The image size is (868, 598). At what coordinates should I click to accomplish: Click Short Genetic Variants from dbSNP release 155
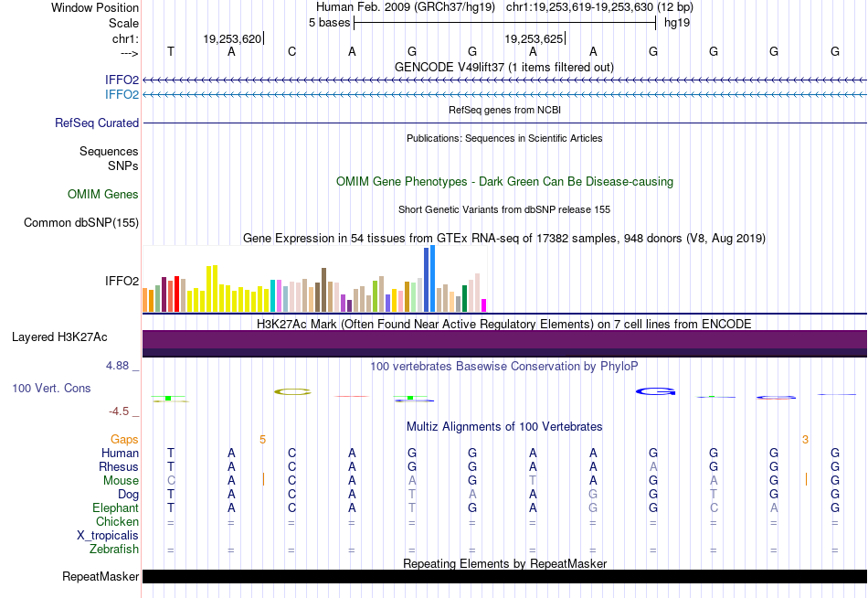504,209
